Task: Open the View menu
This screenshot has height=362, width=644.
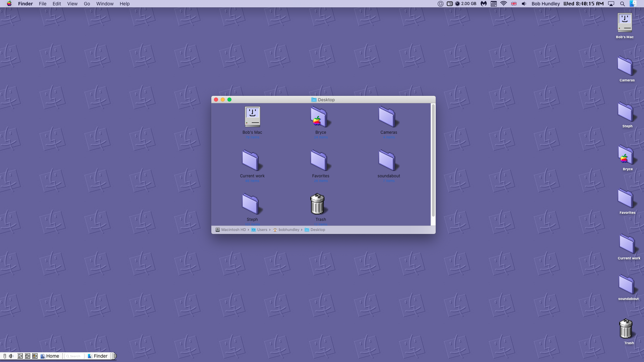Action: pos(72,4)
